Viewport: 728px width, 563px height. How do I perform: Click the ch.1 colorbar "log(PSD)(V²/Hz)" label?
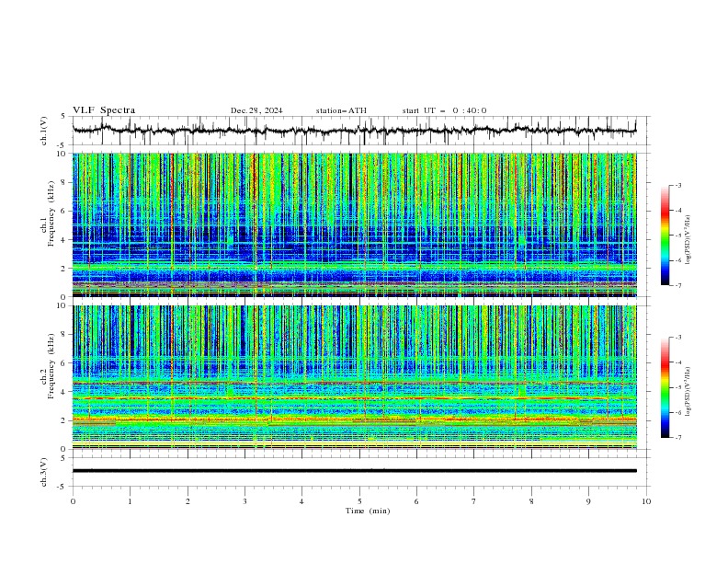pyautogui.click(x=688, y=240)
